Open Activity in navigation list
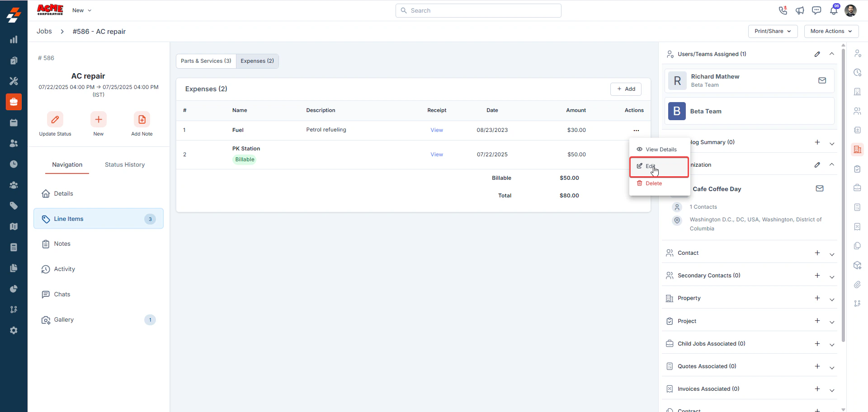Viewport: 868px width, 412px height. pyautogui.click(x=99, y=269)
